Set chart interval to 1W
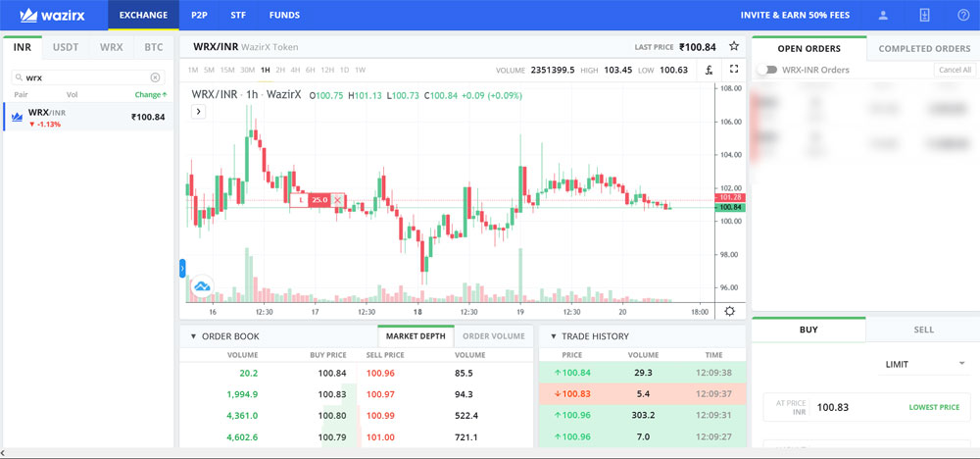 (x=360, y=70)
